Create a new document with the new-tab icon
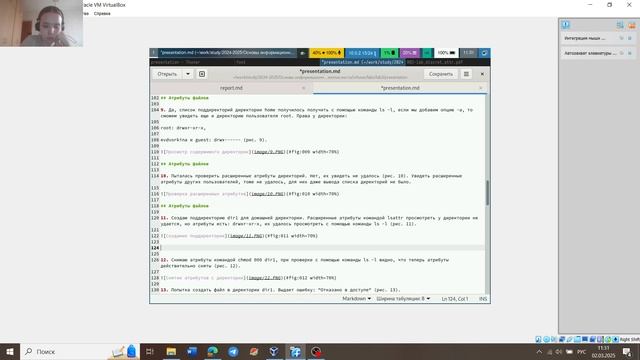Viewport: 640px width, 360px height. (202, 74)
